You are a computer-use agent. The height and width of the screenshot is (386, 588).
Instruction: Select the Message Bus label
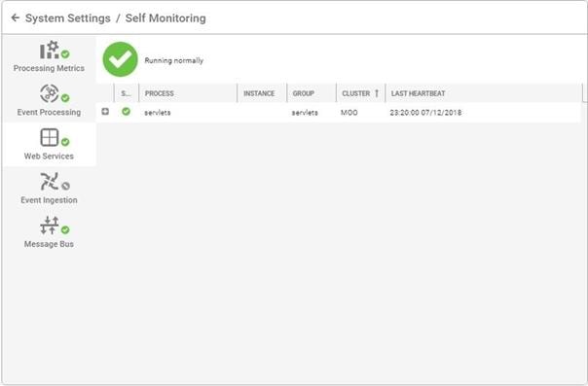point(49,244)
